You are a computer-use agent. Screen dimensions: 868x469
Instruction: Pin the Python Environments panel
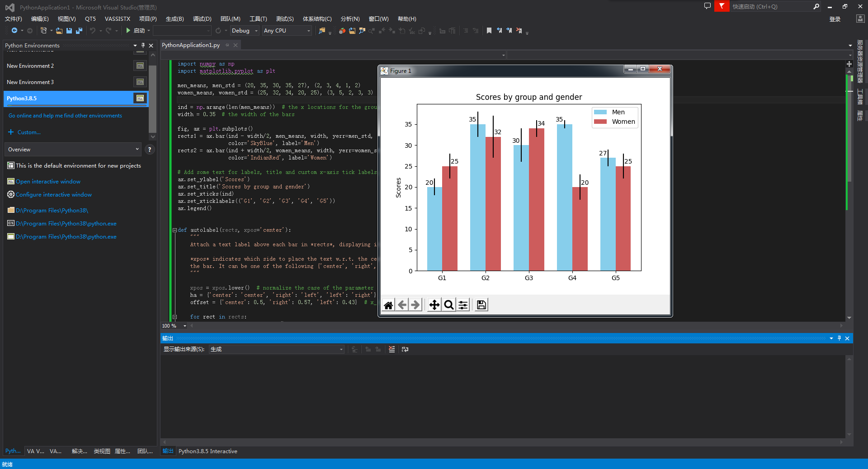coord(142,45)
